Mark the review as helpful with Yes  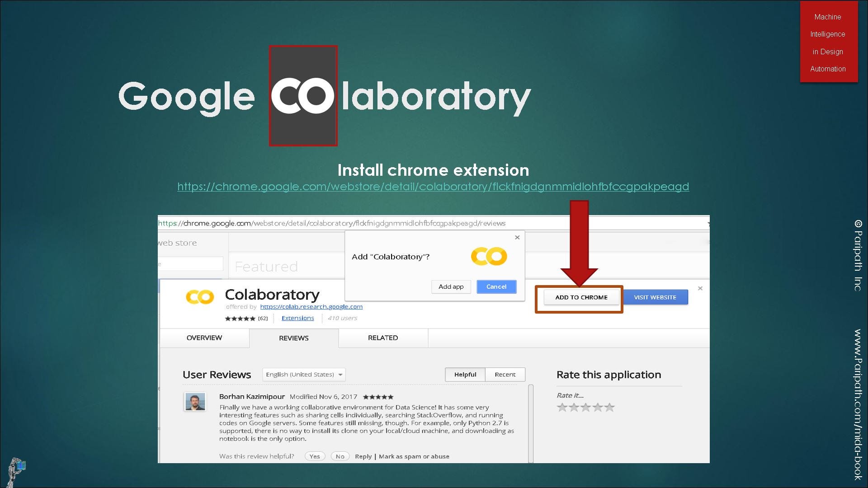tap(315, 456)
